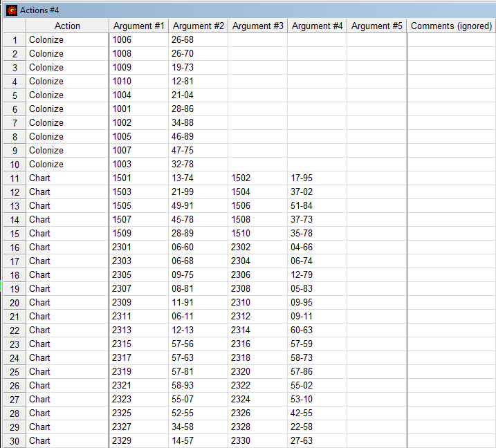The width and height of the screenshot is (496, 448).
Task: Select the cell containing 1006
Action: pyautogui.click(x=138, y=39)
